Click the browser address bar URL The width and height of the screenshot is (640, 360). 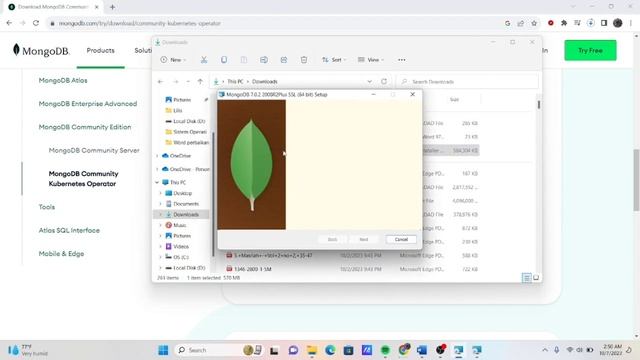140,23
